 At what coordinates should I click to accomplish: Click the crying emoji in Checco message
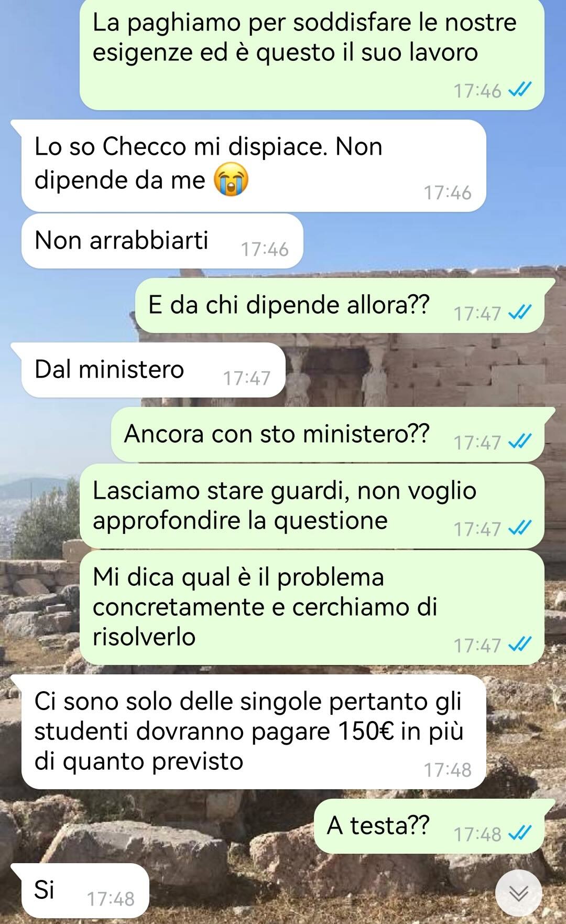pos(231,179)
